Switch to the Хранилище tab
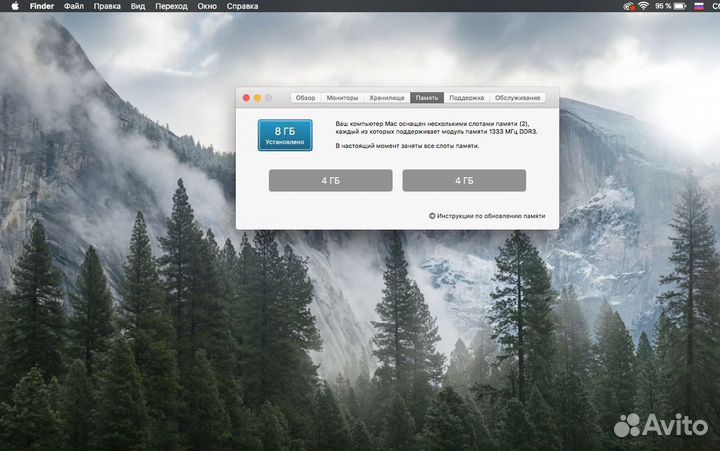The width and height of the screenshot is (720, 451). (x=387, y=98)
